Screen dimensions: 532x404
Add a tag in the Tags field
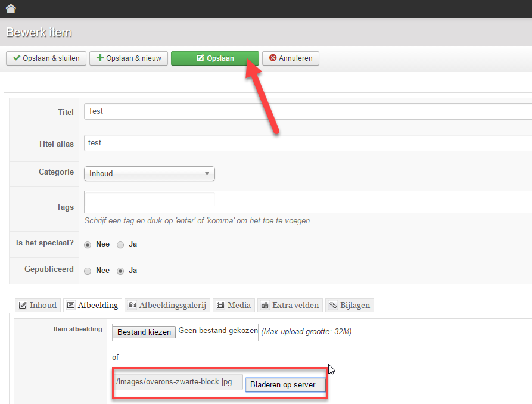[308, 202]
